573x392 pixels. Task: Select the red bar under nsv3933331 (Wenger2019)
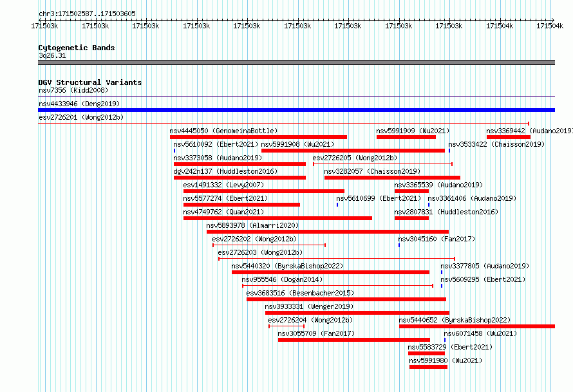click(x=357, y=313)
